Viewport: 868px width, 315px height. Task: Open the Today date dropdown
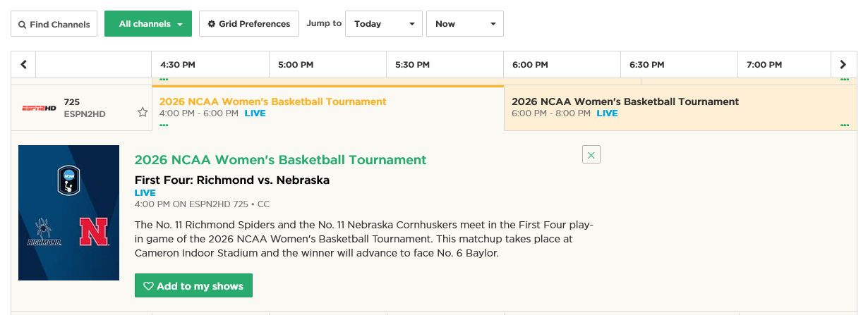click(x=383, y=24)
